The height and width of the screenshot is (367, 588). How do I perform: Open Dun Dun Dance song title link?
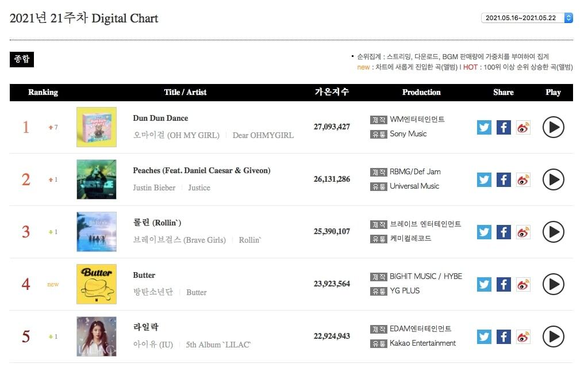[160, 118]
